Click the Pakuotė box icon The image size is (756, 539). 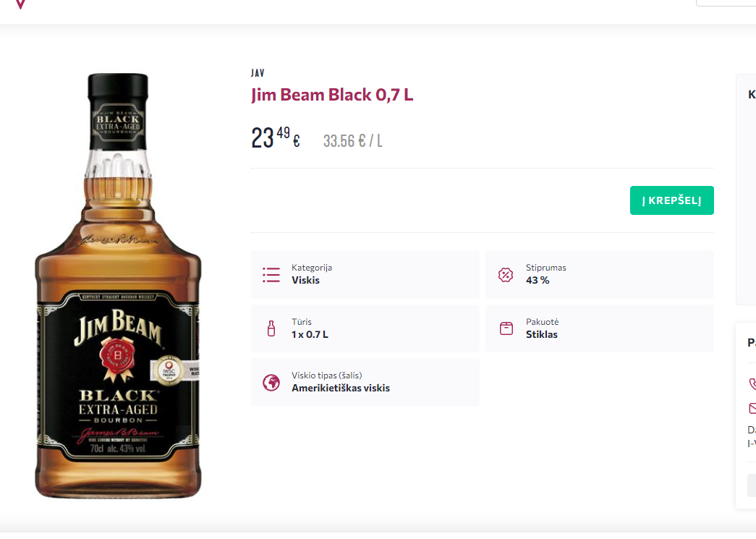pos(506,328)
